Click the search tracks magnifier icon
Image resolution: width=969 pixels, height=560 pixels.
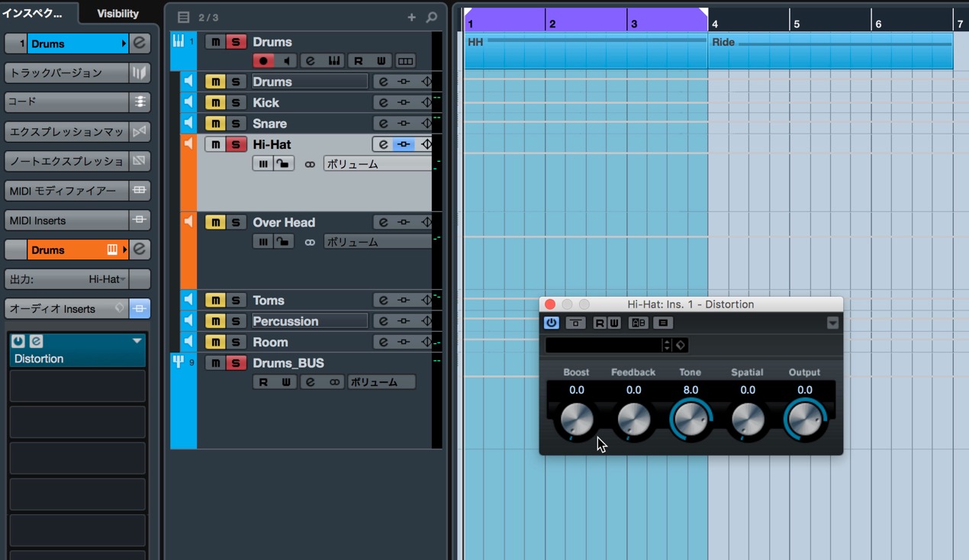click(x=432, y=18)
